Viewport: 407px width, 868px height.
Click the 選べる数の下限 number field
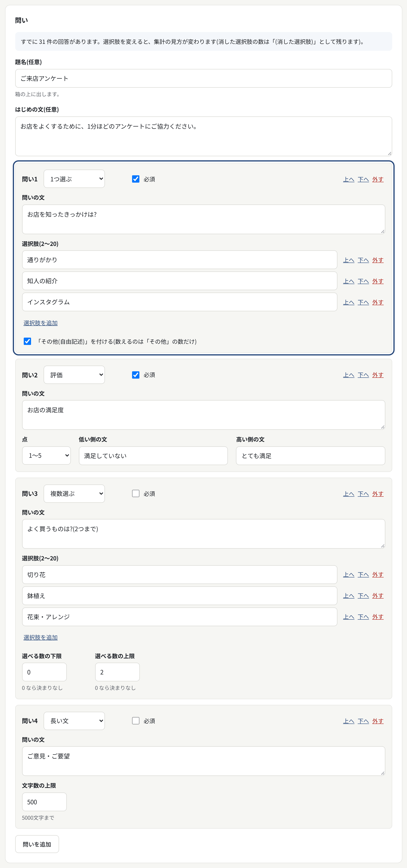pos(44,672)
